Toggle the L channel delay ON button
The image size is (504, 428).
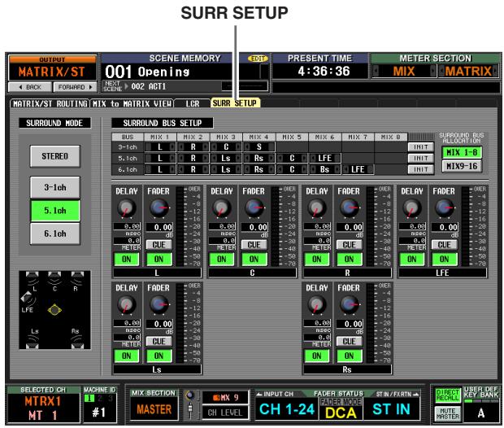coord(126,259)
